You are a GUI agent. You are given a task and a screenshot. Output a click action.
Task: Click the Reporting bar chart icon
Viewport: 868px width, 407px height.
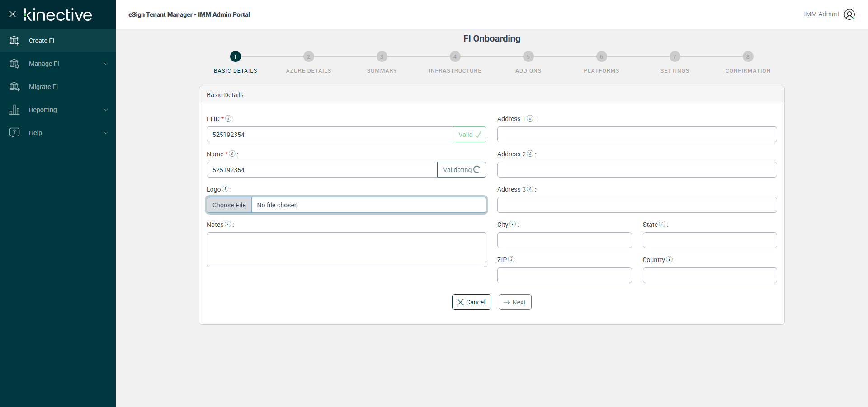14,110
